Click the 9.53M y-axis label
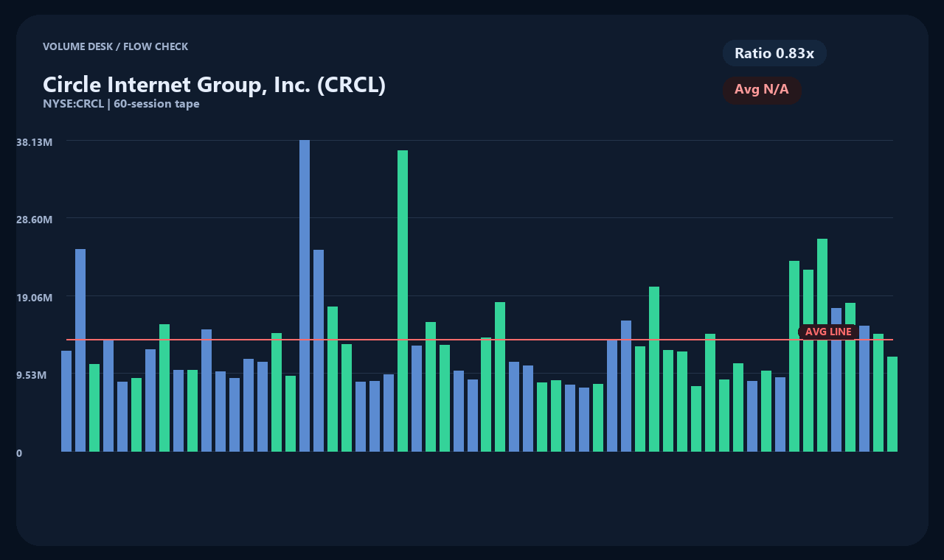Viewport: 944px width, 560px height. coord(32,375)
